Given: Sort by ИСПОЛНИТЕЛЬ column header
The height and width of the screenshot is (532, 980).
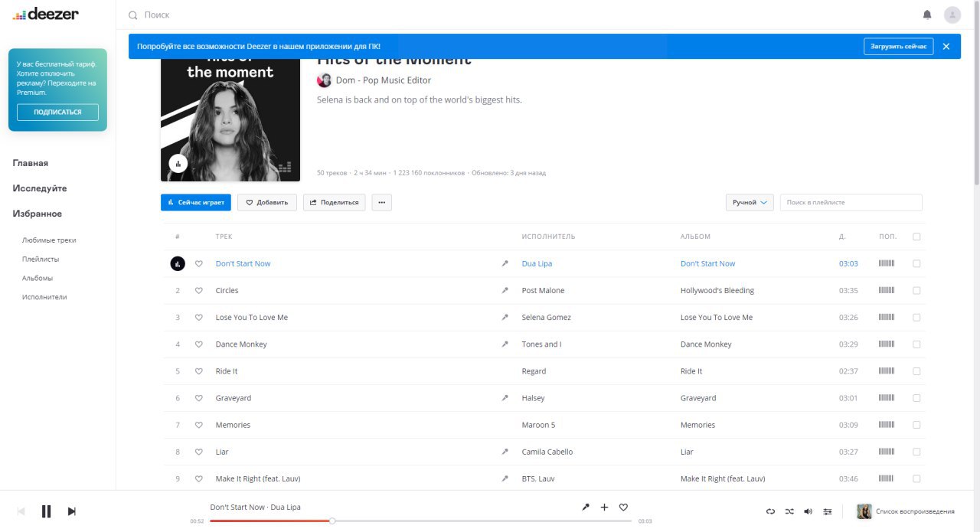Looking at the screenshot, I should tap(548, 237).
